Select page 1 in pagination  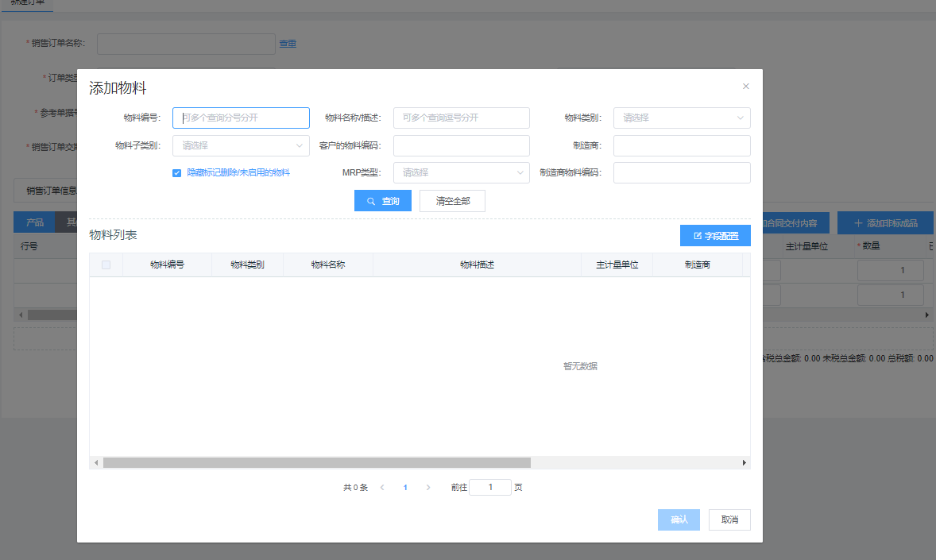[x=405, y=488]
